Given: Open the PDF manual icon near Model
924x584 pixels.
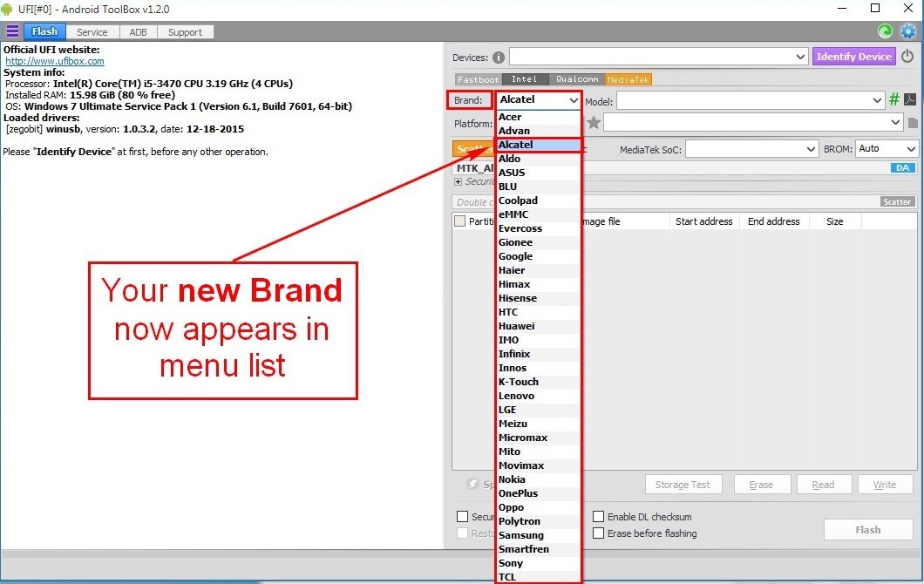Looking at the screenshot, I should (910, 99).
